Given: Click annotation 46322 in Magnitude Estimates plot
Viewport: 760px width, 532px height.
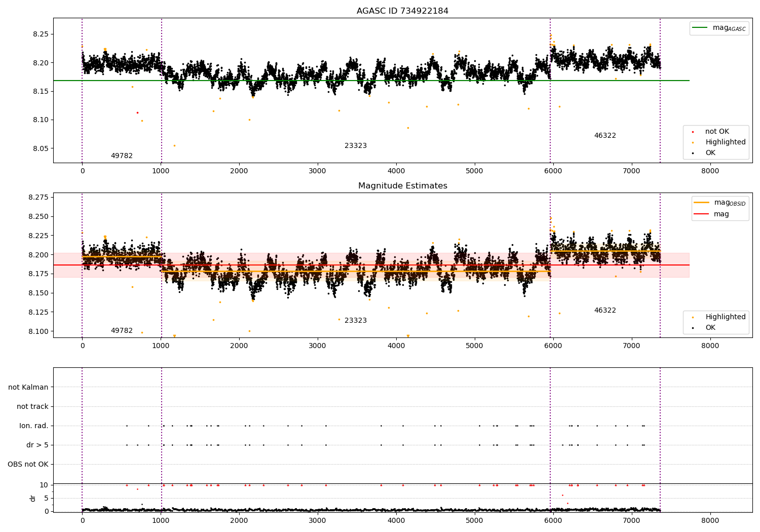Looking at the screenshot, I should click(x=605, y=311).
